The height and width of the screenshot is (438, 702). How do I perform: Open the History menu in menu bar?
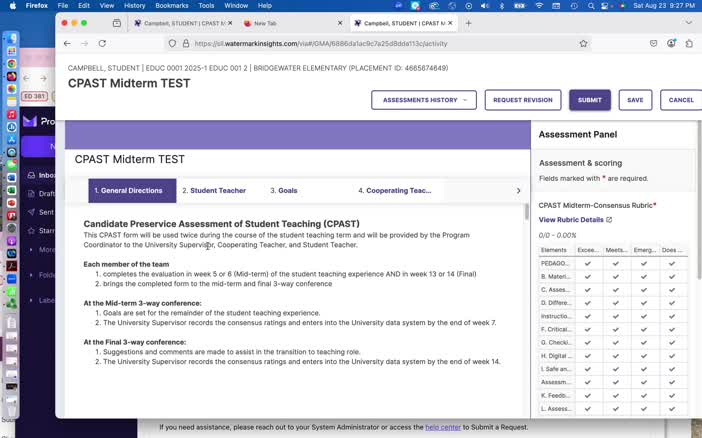pos(134,6)
